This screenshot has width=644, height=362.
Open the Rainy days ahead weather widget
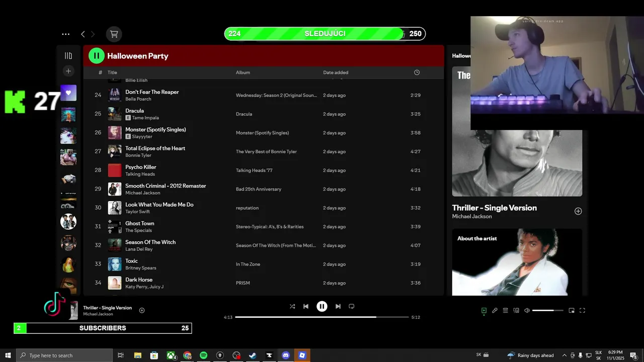coord(530,355)
